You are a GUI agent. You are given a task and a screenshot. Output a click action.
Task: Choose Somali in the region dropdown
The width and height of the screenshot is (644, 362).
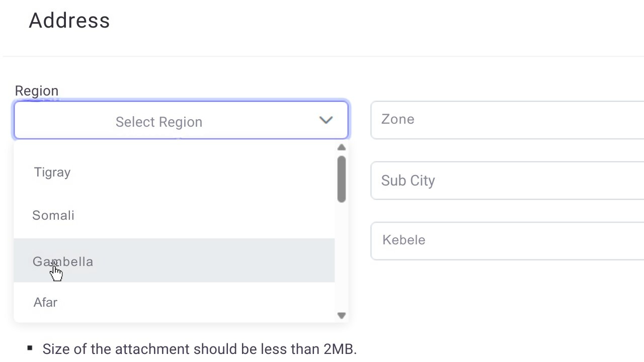(53, 216)
